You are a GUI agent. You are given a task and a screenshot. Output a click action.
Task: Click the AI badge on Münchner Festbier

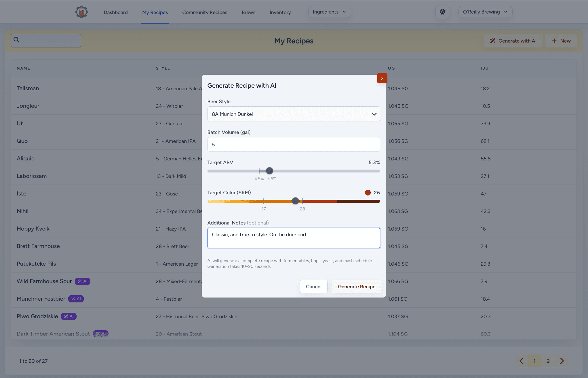click(x=76, y=299)
